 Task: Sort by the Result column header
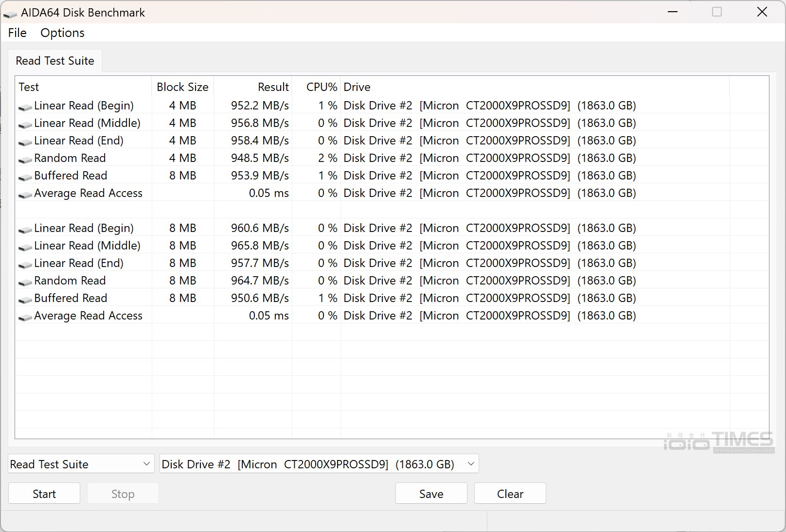coord(253,87)
